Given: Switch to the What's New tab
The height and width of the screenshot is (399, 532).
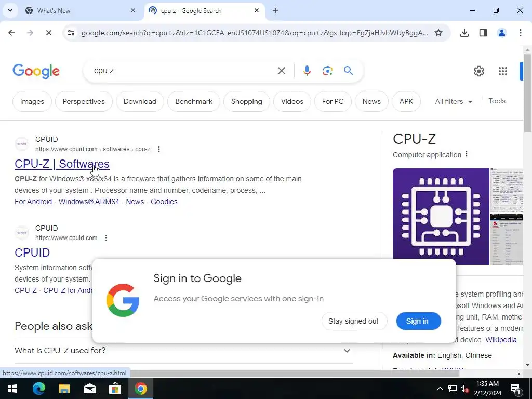Looking at the screenshot, I should pyautogui.click(x=80, y=10).
